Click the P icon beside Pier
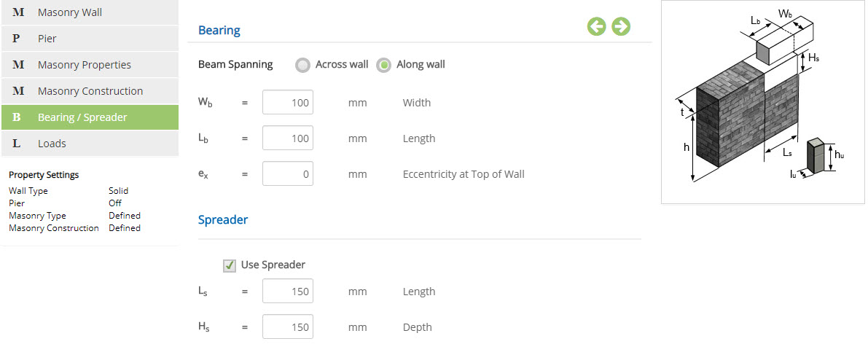This screenshot has height=344, width=868. [16, 38]
